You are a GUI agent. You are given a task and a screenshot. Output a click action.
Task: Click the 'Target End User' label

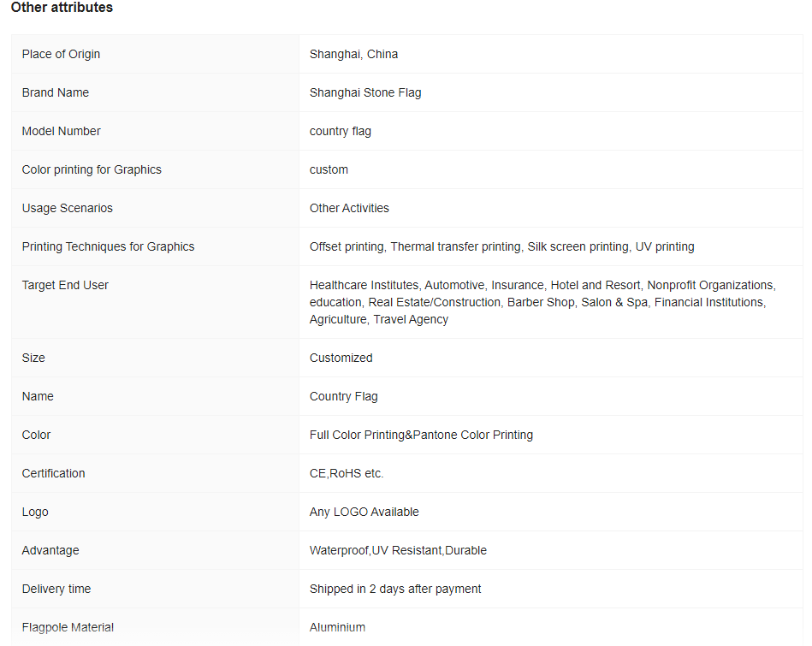(65, 285)
